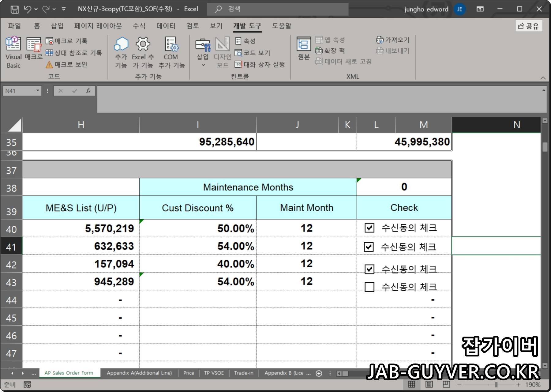551x392 pixels.
Task: Open XML Source (원본) pane
Action: tap(304, 48)
